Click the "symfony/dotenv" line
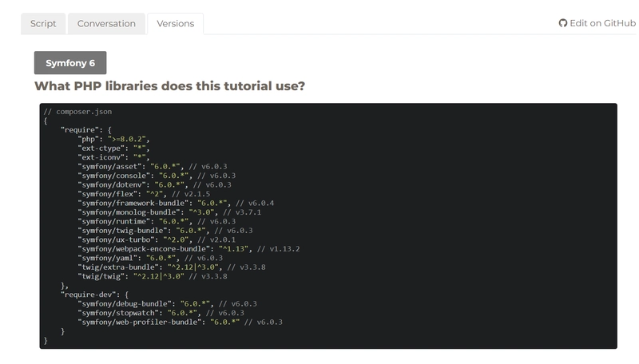Image resolution: width=639 pixels, height=364 pixels. [154, 185]
